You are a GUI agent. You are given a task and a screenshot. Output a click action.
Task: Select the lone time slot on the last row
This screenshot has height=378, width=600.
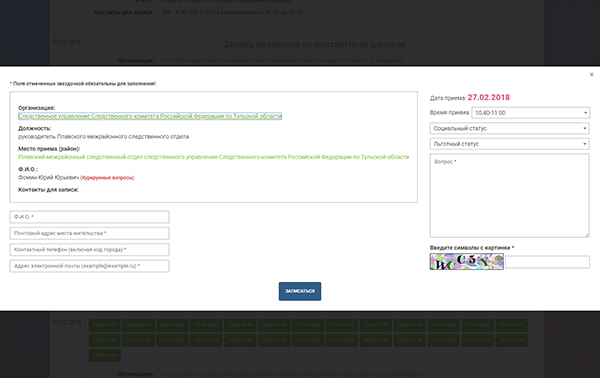click(x=105, y=355)
